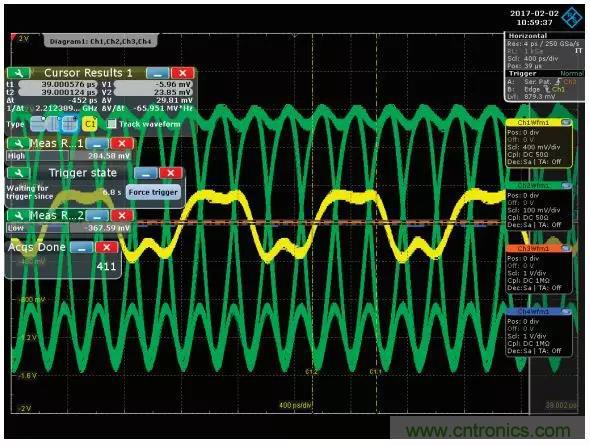Click Rohde & Schwarz logo icon
Viewport: 590px width, 446px height.
tap(572, 17)
